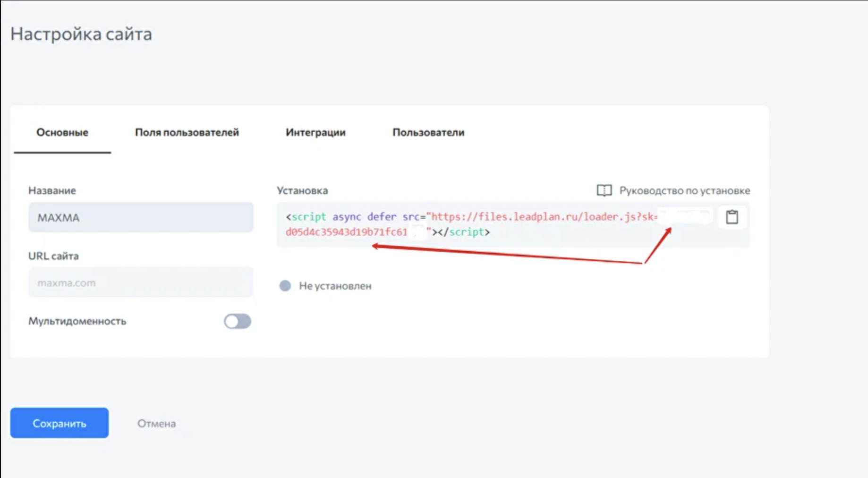Image resolution: width=868 pixels, height=478 pixels.
Task: Go to the Интеграции tab
Action: [315, 132]
